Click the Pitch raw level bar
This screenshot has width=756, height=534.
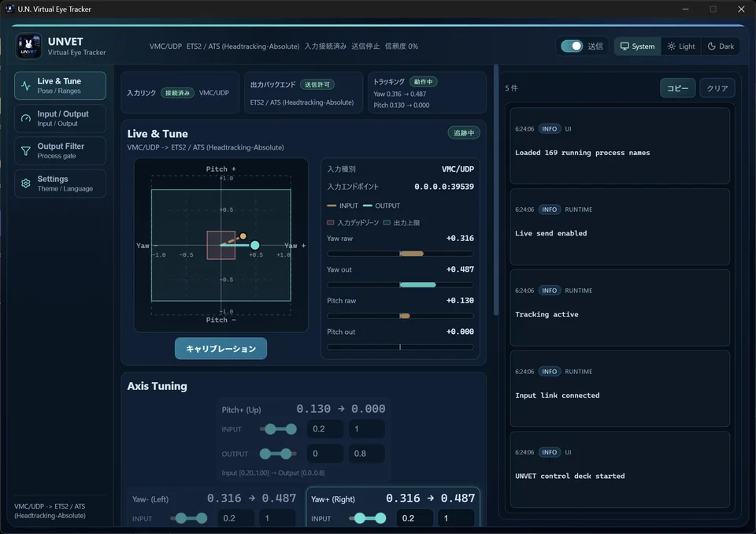(x=400, y=316)
